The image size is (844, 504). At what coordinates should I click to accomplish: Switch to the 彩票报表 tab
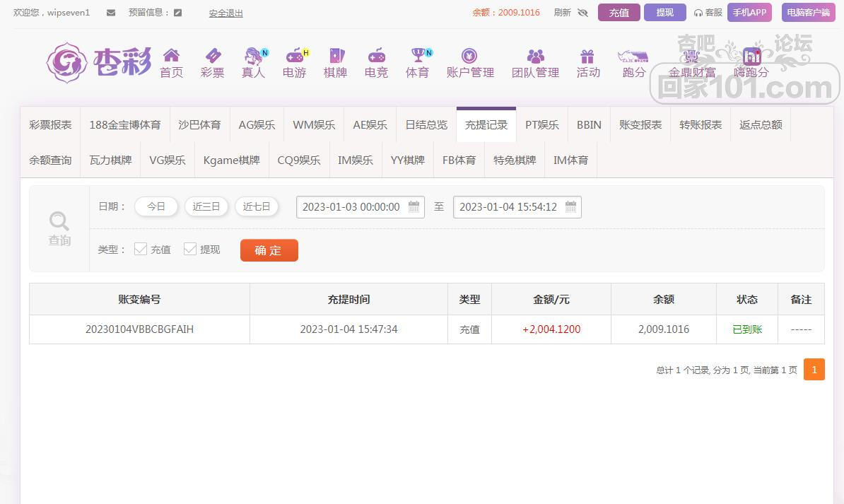tap(50, 124)
